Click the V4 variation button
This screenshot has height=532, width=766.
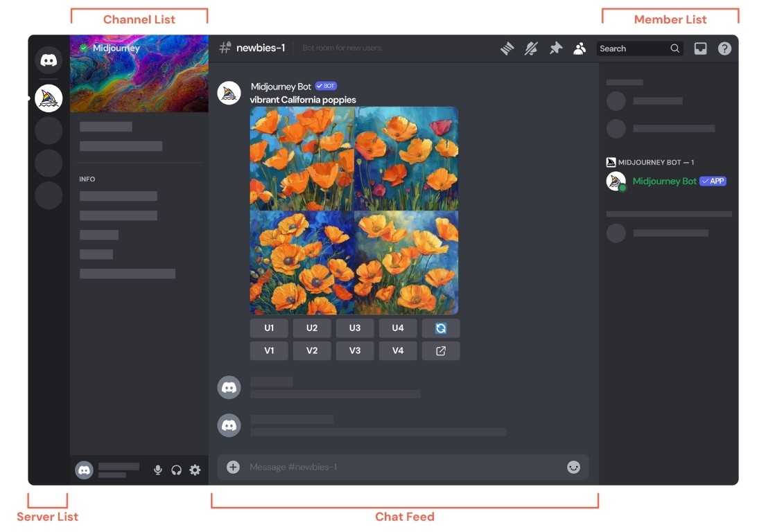(398, 351)
